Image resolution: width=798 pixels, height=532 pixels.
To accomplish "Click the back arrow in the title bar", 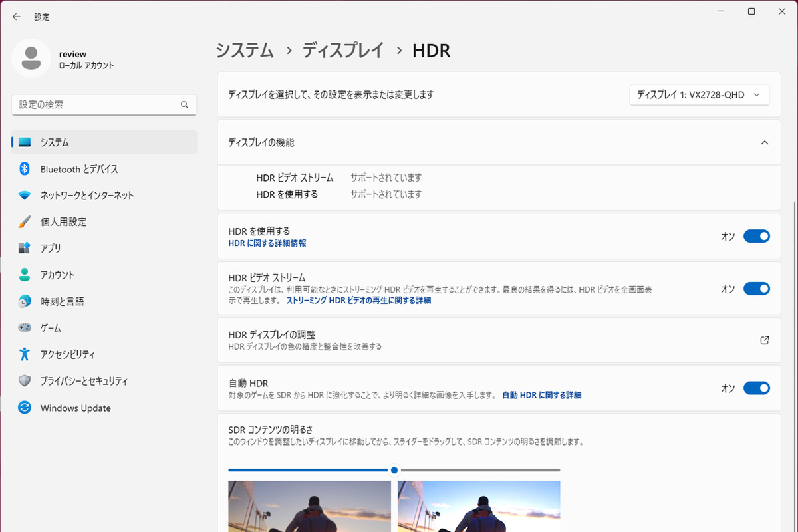I will 17,17.
